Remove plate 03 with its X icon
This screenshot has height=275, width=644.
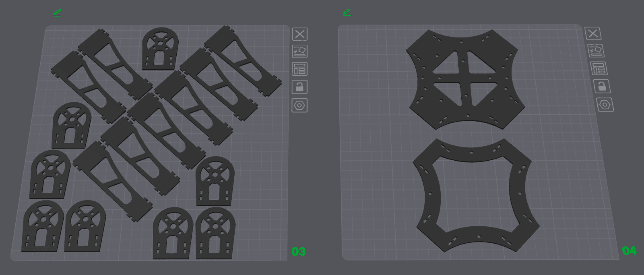click(299, 34)
